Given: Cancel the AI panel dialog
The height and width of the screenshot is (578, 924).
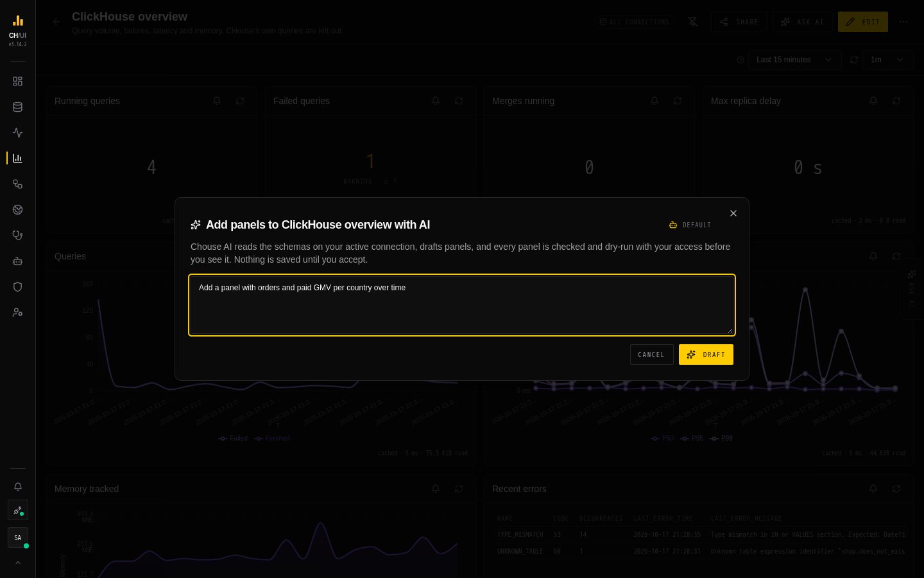Looking at the screenshot, I should [x=651, y=355].
